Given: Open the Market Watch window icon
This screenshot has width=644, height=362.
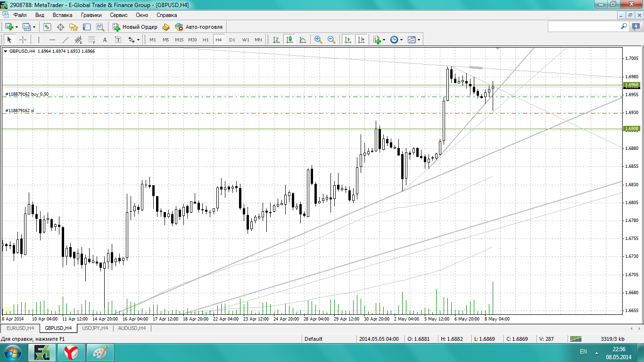Looking at the screenshot, I should 47,27.
